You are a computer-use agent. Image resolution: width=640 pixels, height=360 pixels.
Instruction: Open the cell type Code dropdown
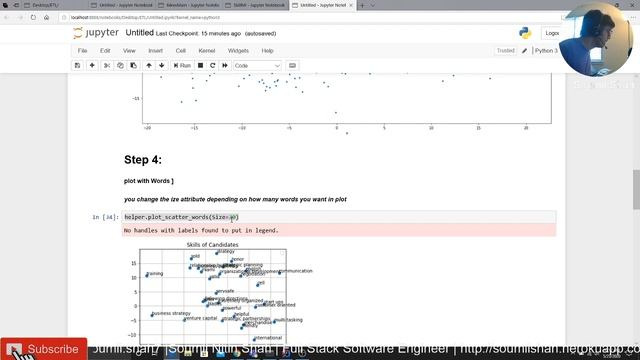(x=257, y=65)
